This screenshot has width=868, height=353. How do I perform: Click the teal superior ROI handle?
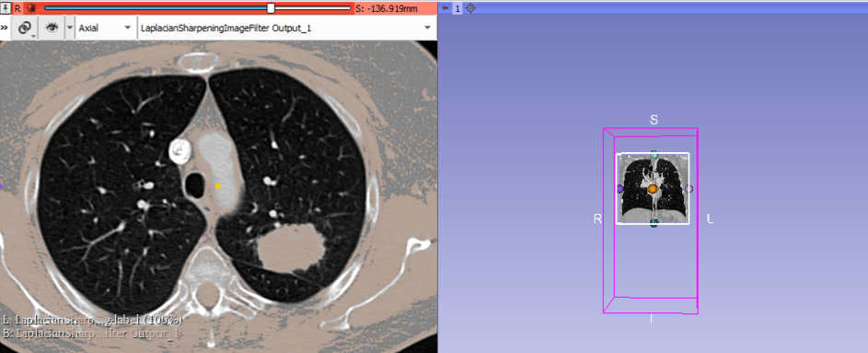654,154
